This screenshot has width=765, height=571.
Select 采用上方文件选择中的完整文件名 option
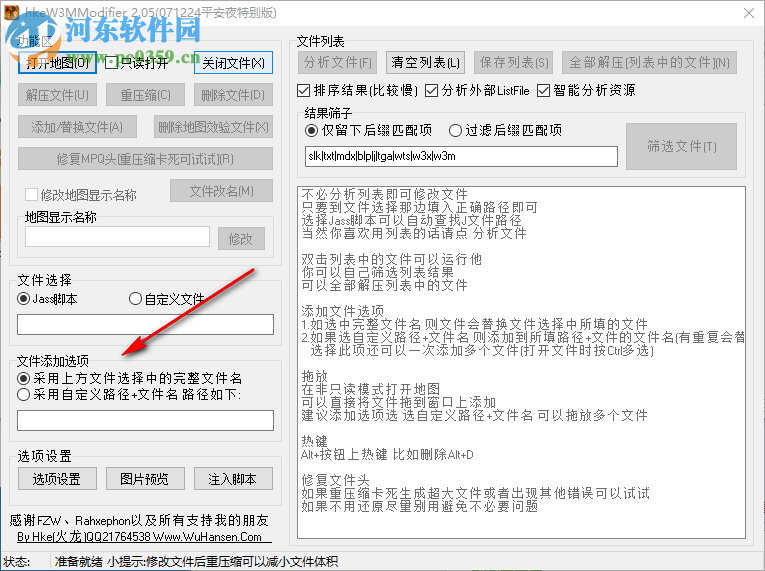[x=23, y=378]
